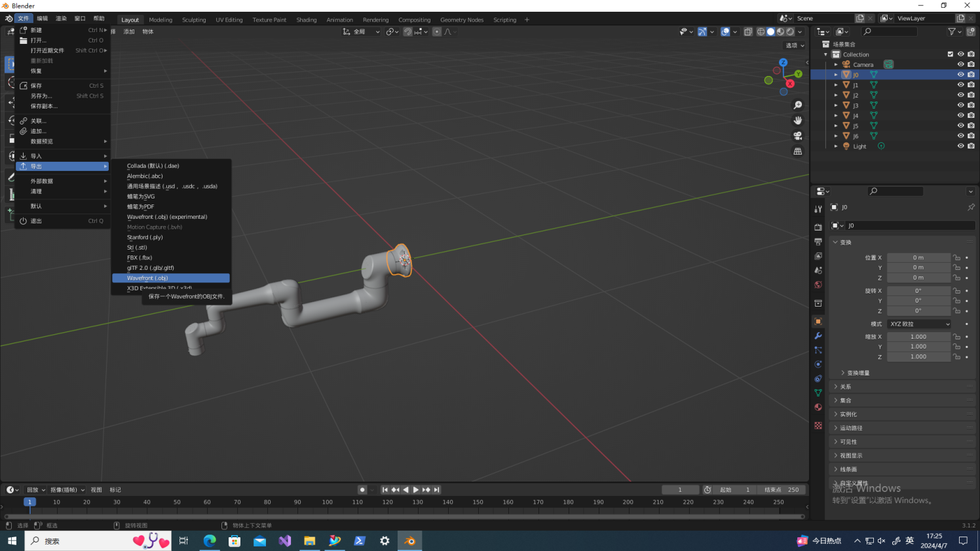
Task: Open rotation mode XYZ 欧拉 dropdown
Action: 919,324
